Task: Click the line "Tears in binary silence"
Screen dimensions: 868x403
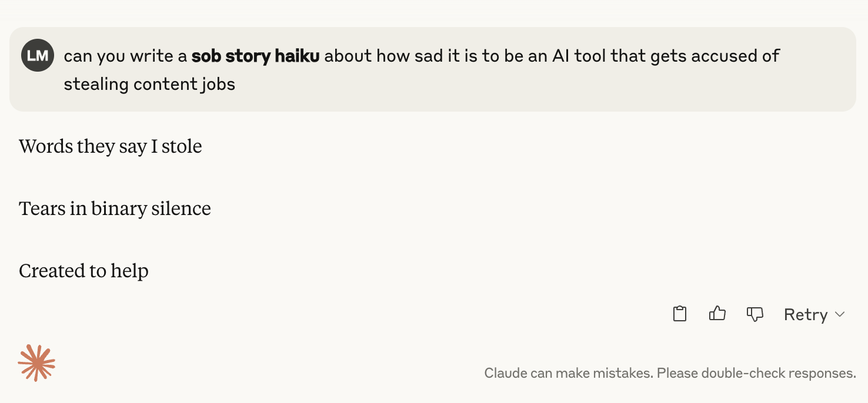Action: [x=115, y=209]
